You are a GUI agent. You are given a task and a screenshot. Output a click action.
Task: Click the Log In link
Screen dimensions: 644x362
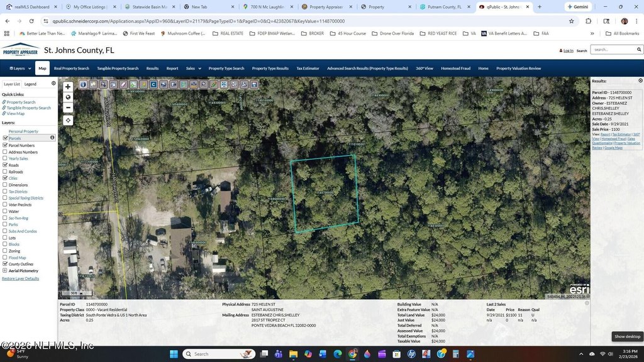click(x=568, y=50)
